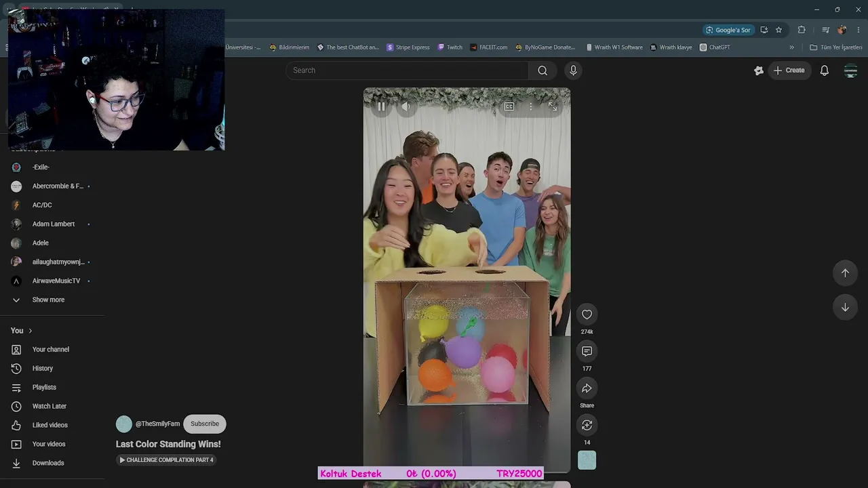Open the sound thumbnail under Remix

coord(587,460)
